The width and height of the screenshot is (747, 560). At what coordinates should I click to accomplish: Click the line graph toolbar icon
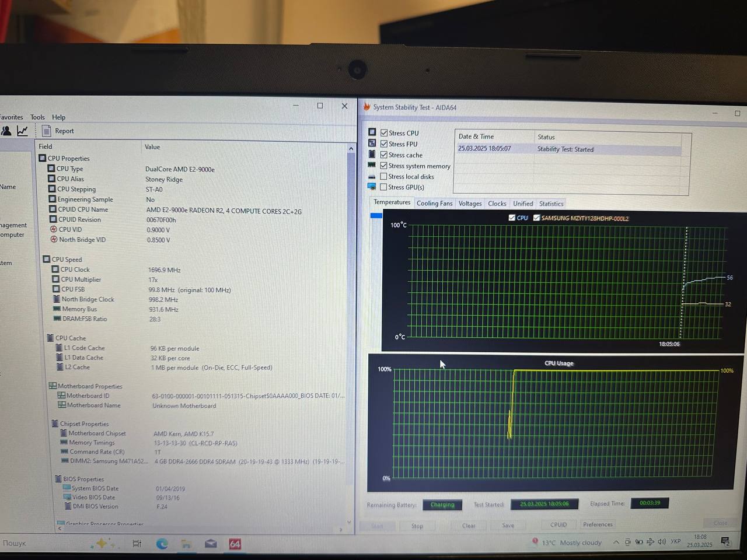(x=22, y=131)
